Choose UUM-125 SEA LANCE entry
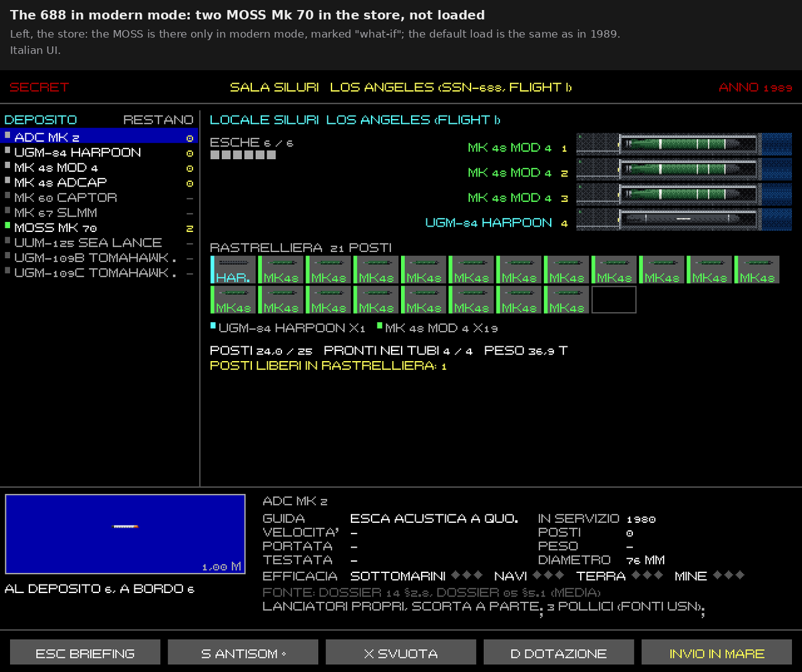This screenshot has height=672, width=802. coord(99,242)
